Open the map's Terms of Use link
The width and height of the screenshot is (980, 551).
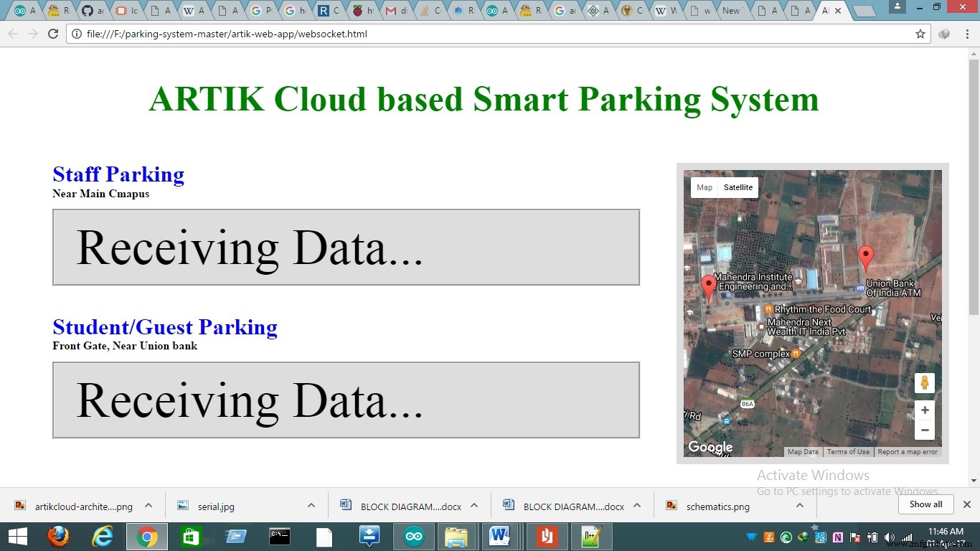[x=848, y=451]
